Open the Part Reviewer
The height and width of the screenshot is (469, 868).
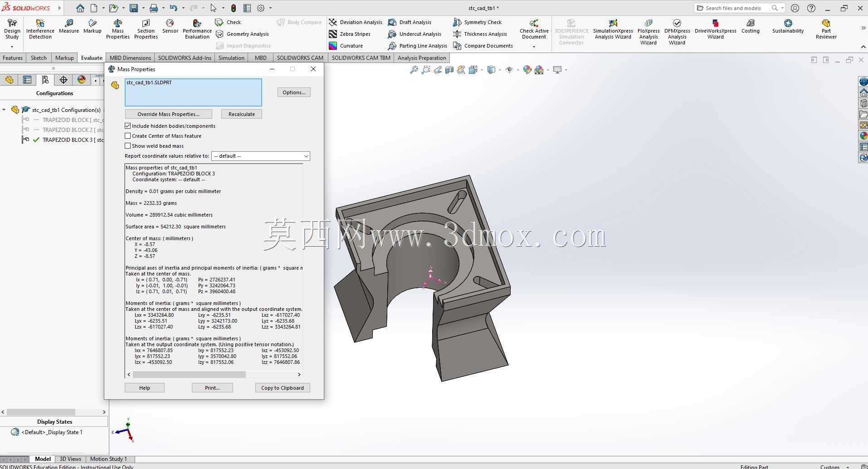(826, 29)
